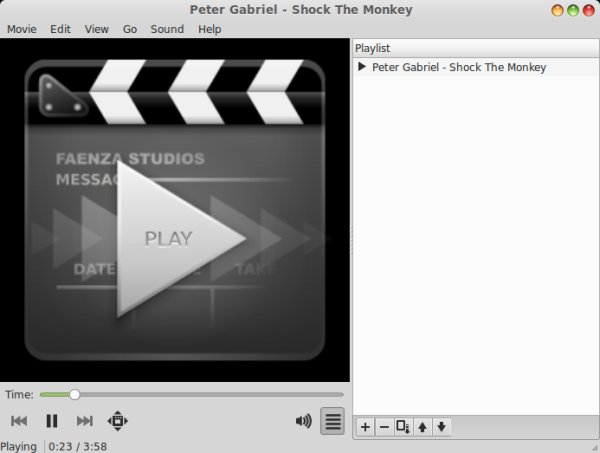Click the Playing status text

[18, 446]
